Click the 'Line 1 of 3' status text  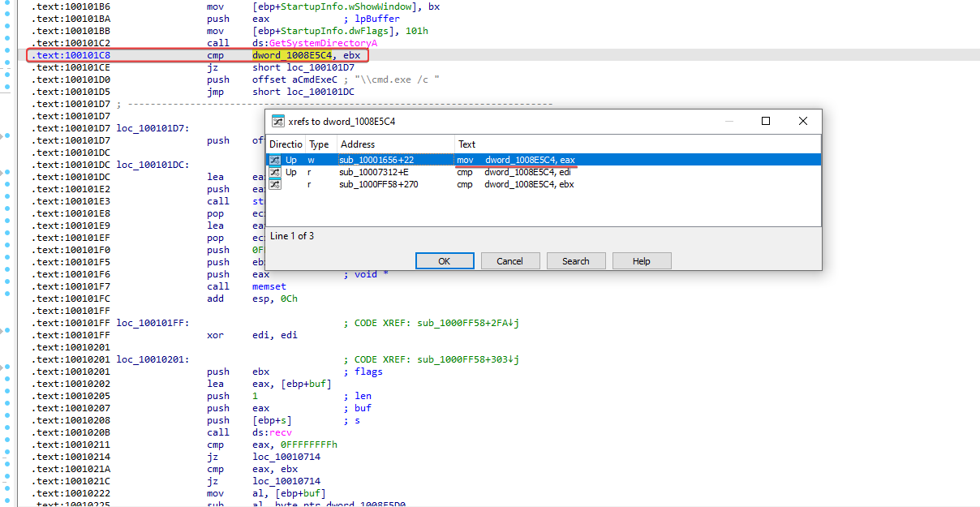click(x=292, y=236)
